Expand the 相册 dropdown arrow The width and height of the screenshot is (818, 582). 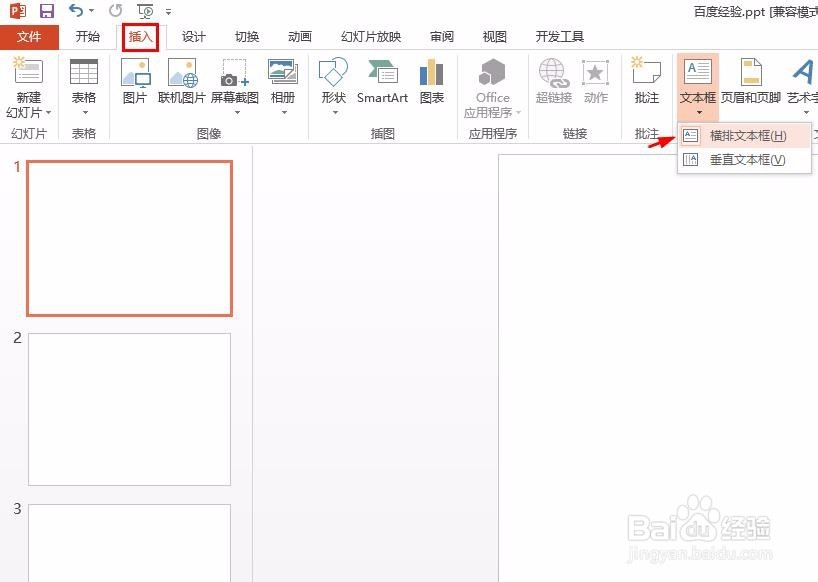coord(284,112)
